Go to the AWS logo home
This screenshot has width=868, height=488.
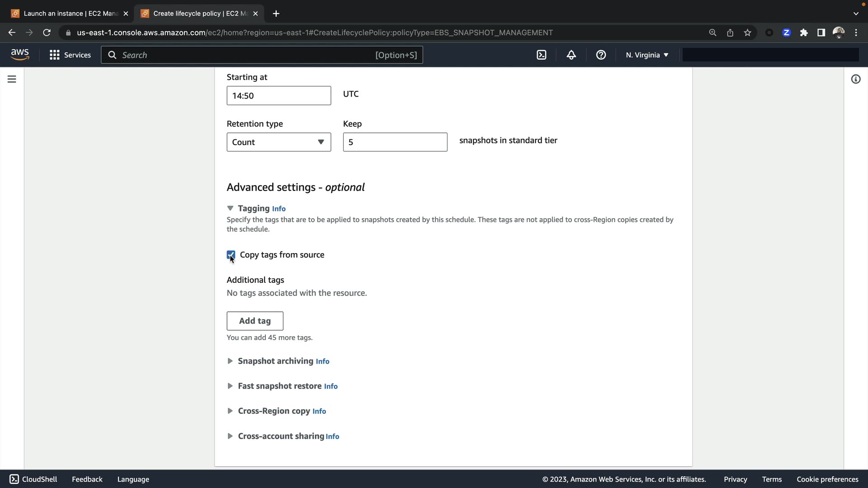point(20,55)
